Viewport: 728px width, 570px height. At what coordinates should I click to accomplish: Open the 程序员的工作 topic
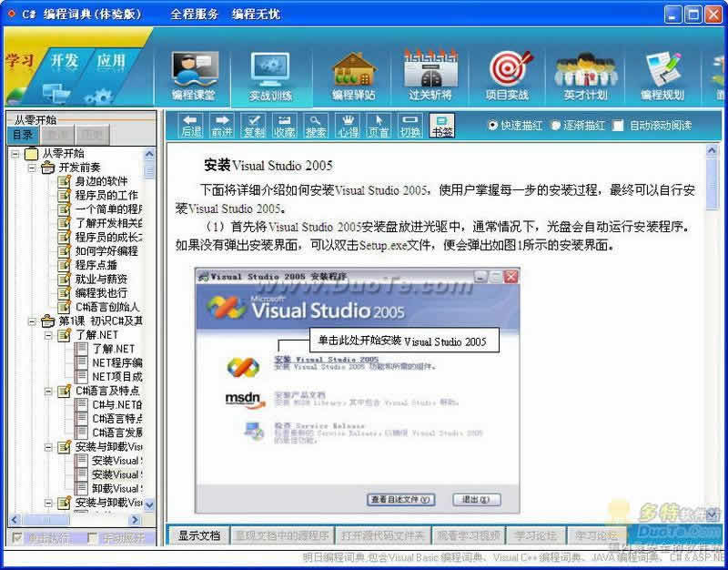pos(106,195)
